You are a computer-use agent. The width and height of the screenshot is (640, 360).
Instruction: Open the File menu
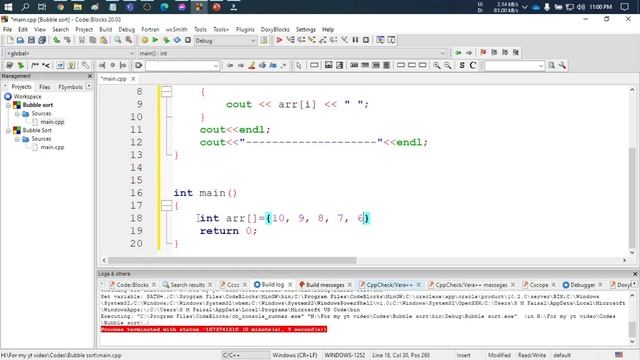click(x=7, y=29)
